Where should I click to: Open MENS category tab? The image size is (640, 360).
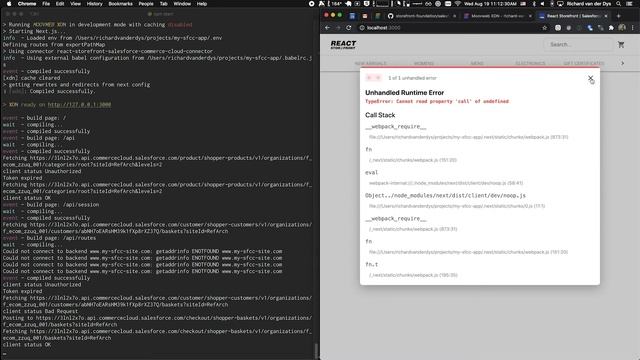pos(477,63)
